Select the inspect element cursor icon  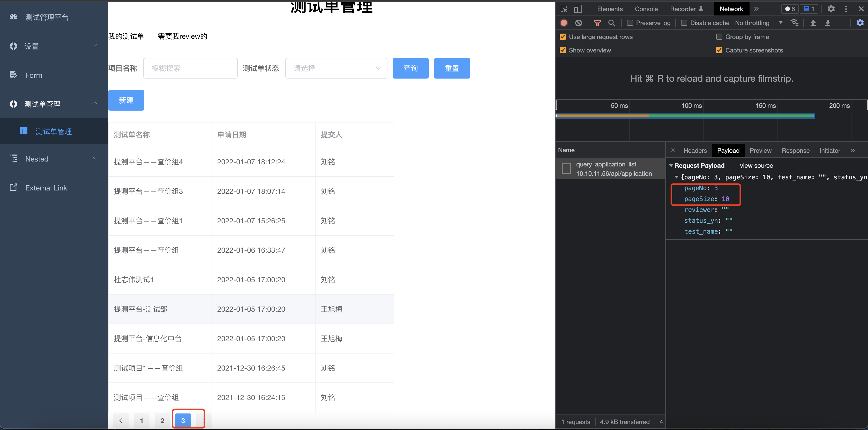click(x=564, y=9)
